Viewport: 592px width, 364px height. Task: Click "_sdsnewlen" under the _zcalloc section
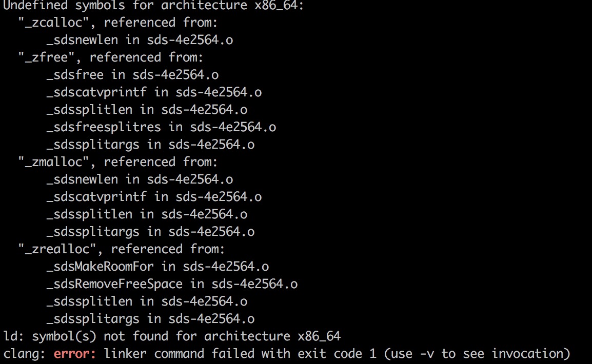click(x=82, y=40)
